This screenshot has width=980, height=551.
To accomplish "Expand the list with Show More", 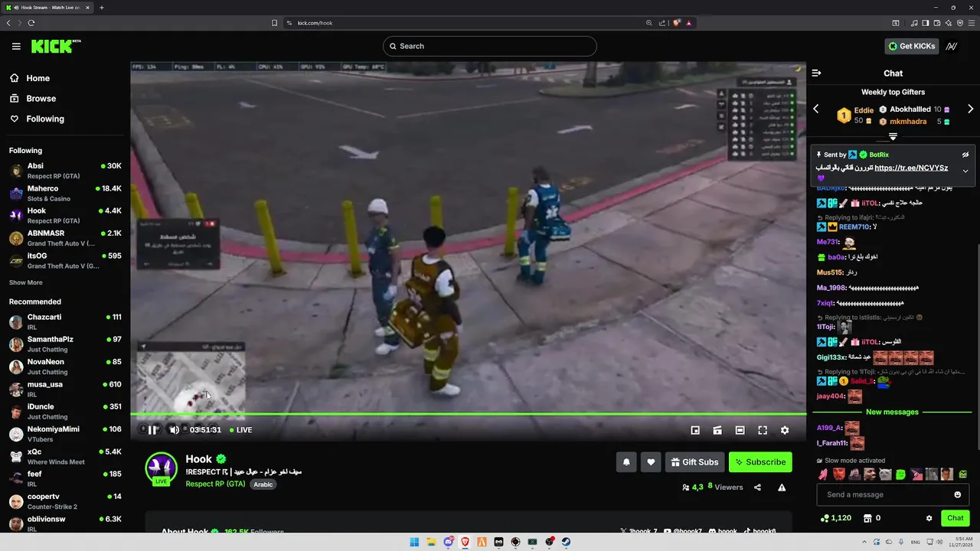I will [25, 282].
